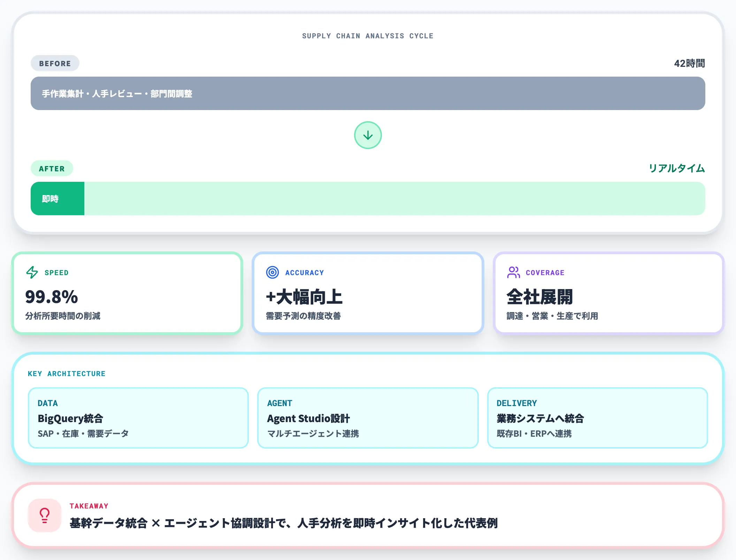Viewport: 736px width, 560px height.
Task: Click the lightning bolt SPEED icon
Action: coord(32,273)
